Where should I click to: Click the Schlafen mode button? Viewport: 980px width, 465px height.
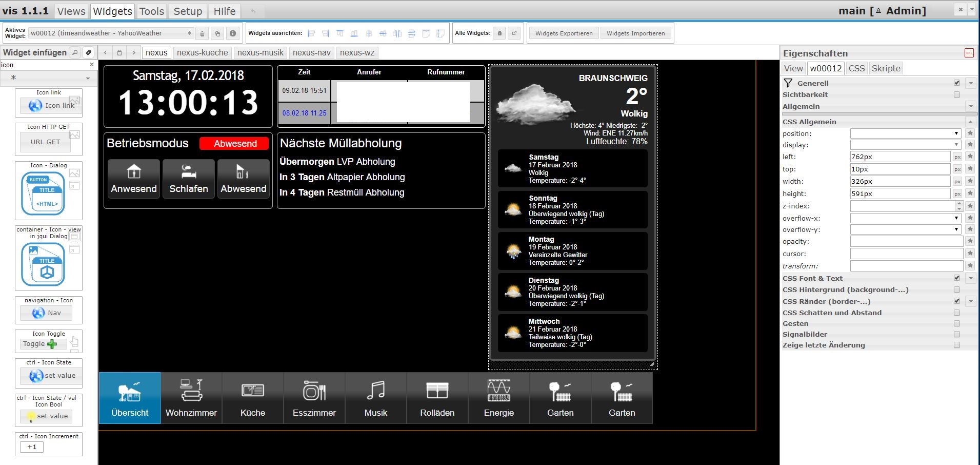[189, 179]
